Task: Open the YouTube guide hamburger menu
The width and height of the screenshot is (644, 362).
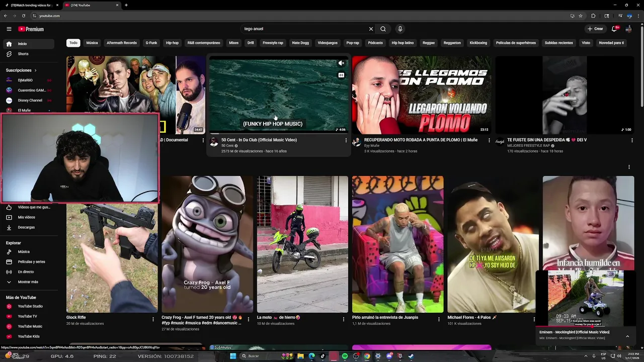Action: click(x=9, y=29)
